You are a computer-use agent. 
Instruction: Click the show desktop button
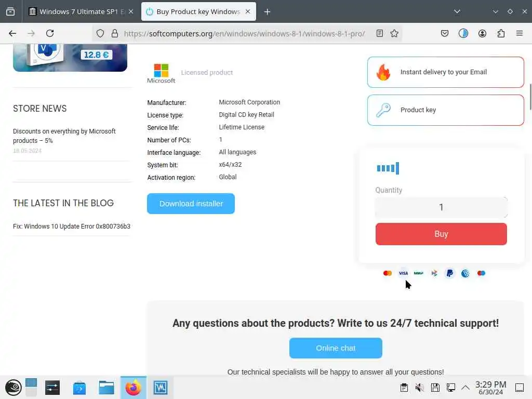click(x=520, y=388)
